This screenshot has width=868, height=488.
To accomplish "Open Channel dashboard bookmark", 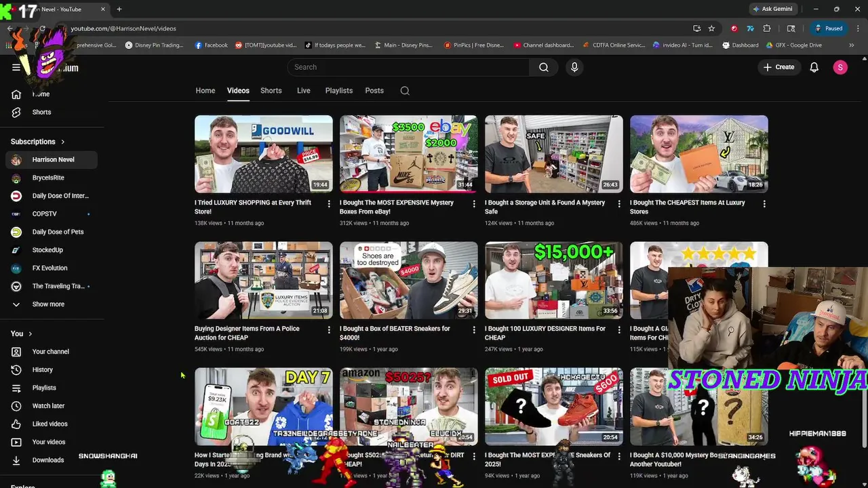I will tap(543, 45).
